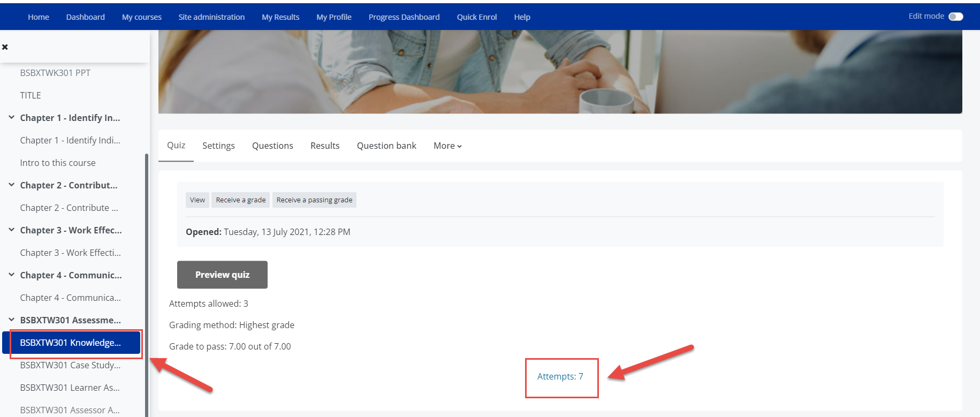This screenshot has height=417, width=980.
Task: Open Chapter 4 - Communica... activity
Action: click(x=71, y=298)
